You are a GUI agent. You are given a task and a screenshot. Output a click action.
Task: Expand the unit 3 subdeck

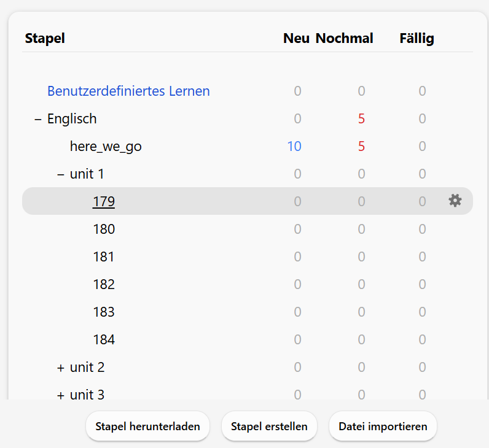(61, 395)
